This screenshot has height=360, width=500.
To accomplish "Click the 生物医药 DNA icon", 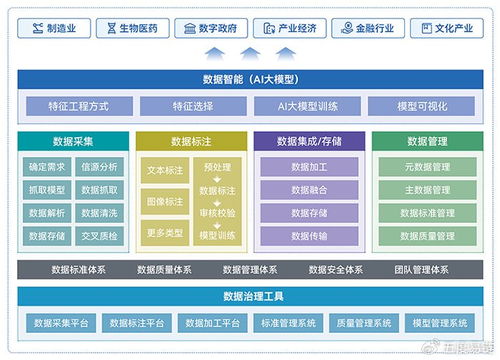I will [112, 28].
